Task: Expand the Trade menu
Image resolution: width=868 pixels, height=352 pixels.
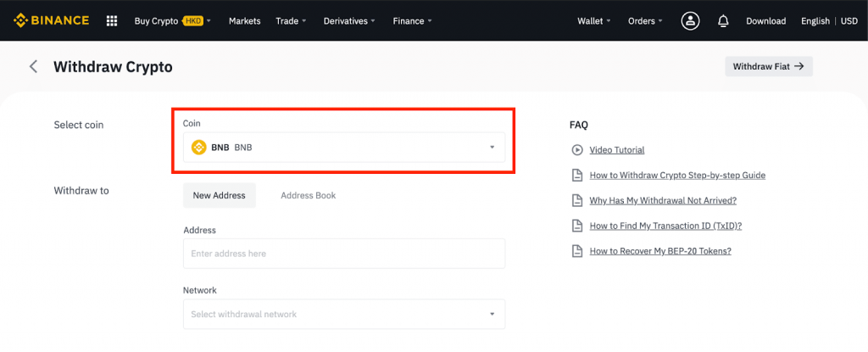Action: click(x=291, y=21)
